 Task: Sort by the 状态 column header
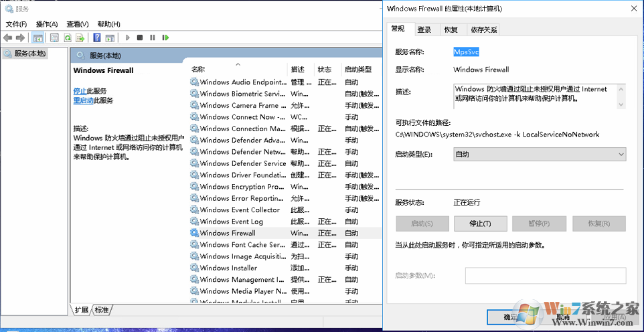tap(327, 70)
